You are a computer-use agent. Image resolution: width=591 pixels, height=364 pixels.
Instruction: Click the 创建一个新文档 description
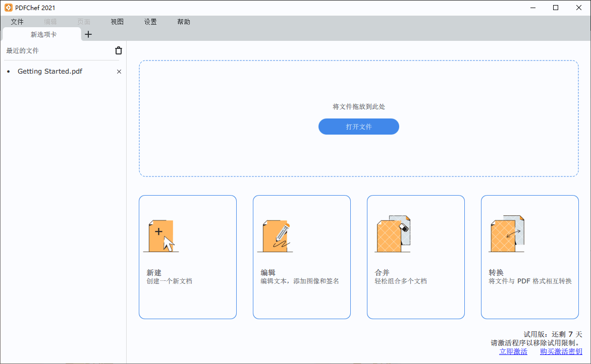(169, 281)
